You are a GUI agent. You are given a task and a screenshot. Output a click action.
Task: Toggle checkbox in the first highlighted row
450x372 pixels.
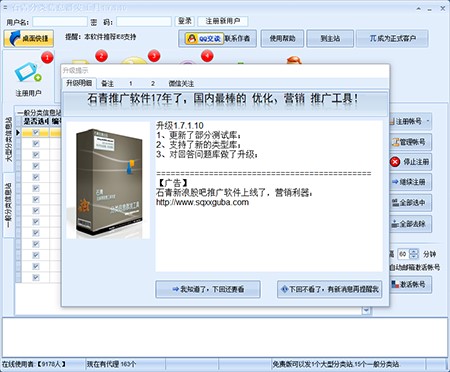[x=36, y=133]
